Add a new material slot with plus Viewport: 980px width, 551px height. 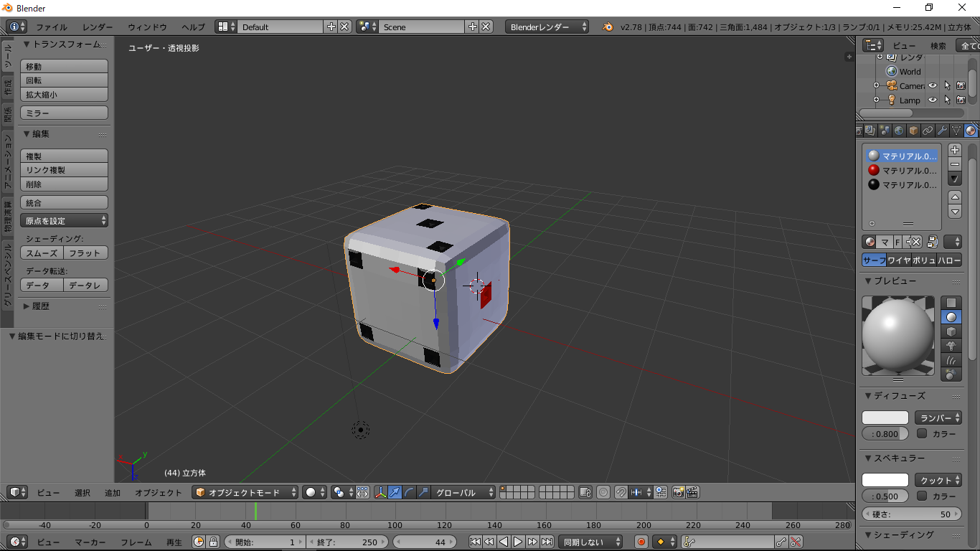[954, 150]
